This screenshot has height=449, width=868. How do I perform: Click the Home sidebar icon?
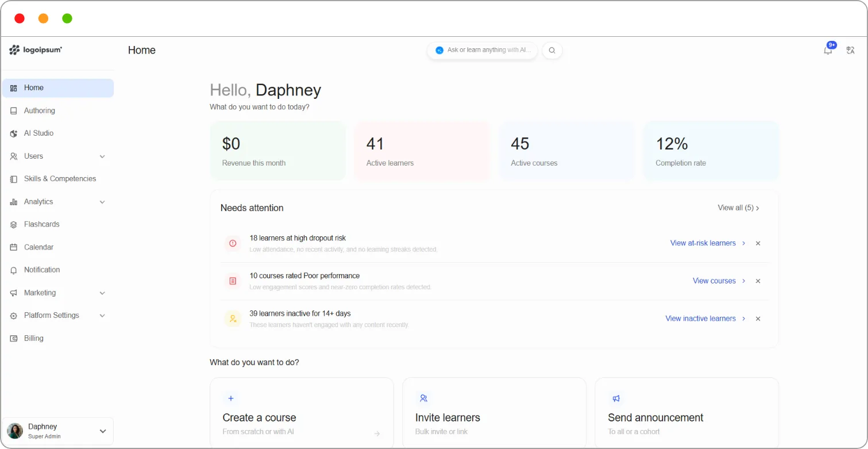[14, 88]
